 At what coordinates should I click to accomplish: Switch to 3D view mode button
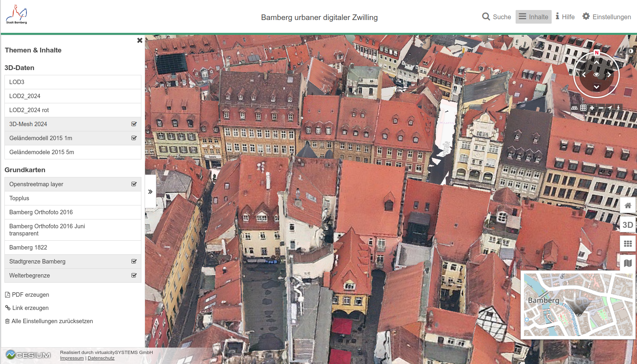pos(628,225)
